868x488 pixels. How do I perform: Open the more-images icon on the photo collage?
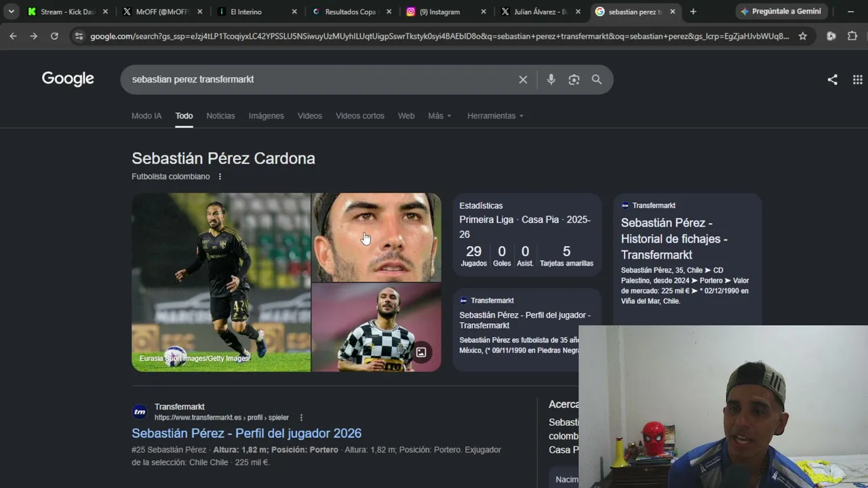tap(421, 352)
